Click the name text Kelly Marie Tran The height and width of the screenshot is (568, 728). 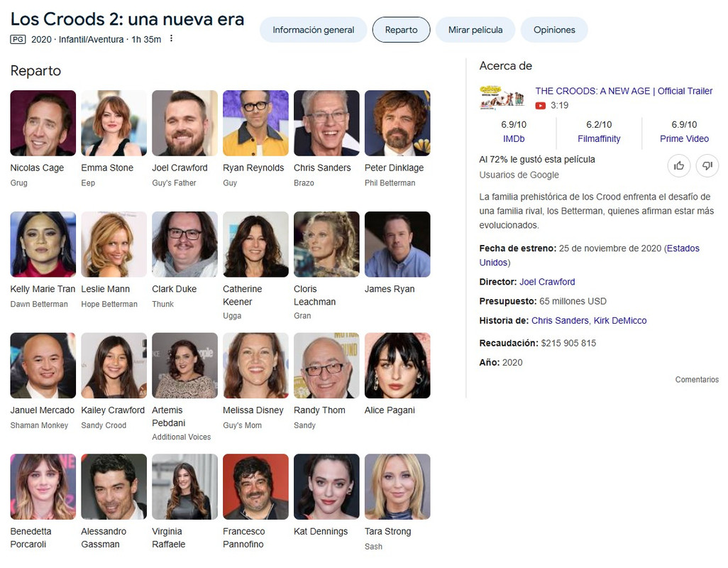click(43, 289)
